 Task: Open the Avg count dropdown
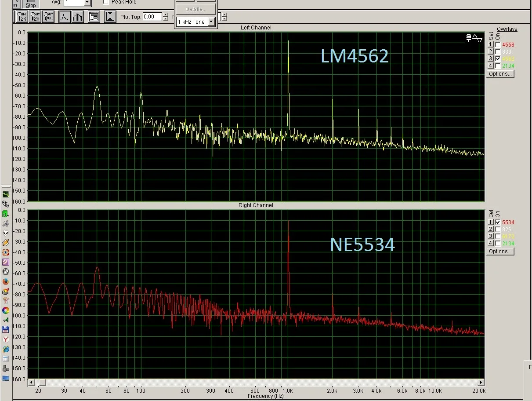87,2
